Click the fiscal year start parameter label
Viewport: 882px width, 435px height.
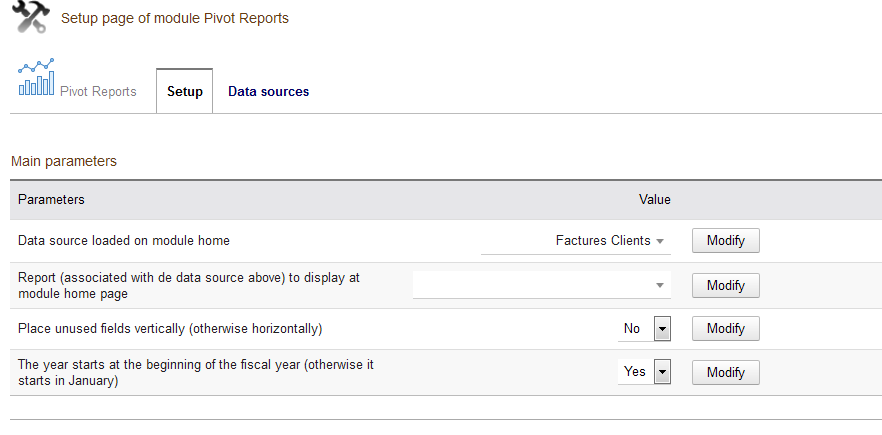[x=195, y=372]
